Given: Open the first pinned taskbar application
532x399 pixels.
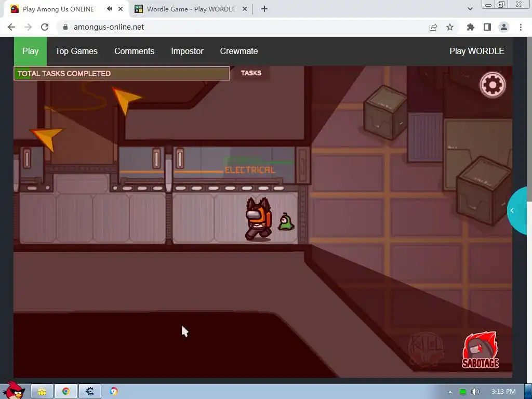Looking at the screenshot, I should click(42, 391).
